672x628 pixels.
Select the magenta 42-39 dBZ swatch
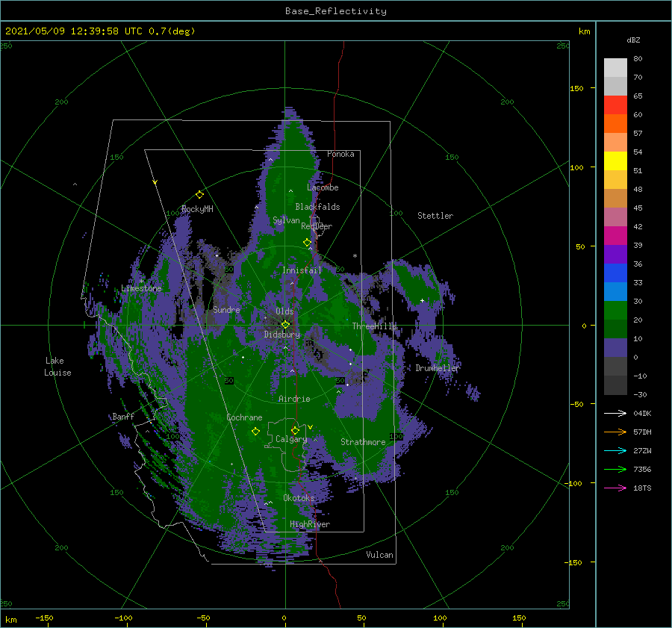pyautogui.click(x=615, y=236)
